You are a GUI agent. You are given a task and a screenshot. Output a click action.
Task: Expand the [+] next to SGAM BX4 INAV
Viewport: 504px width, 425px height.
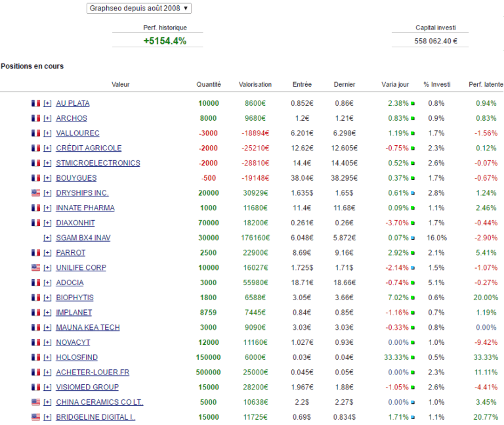[47, 238]
